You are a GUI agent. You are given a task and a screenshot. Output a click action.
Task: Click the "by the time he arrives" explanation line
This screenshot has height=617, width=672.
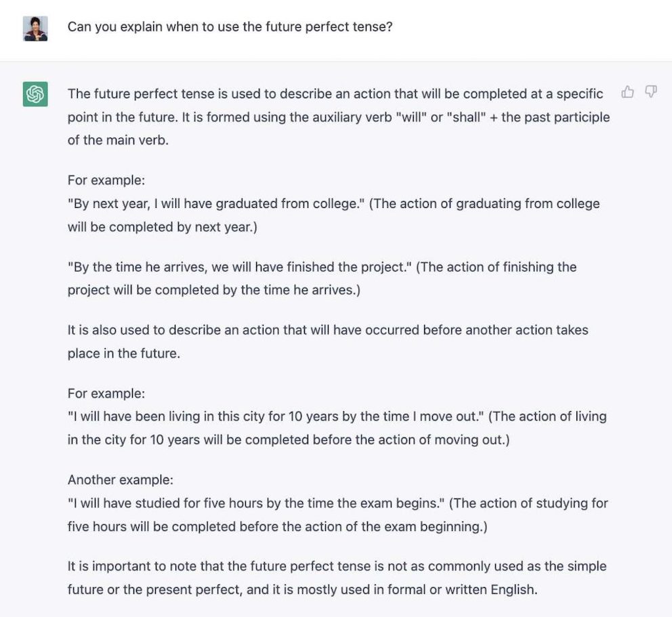pyautogui.click(x=214, y=290)
